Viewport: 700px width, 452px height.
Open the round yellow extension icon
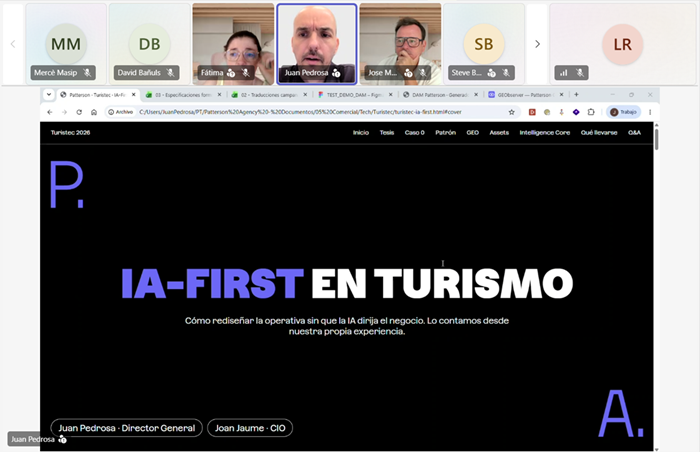click(x=547, y=112)
